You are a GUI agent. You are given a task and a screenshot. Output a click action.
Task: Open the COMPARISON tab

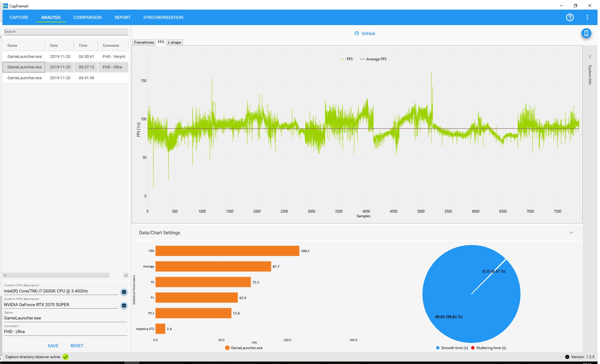[87, 17]
